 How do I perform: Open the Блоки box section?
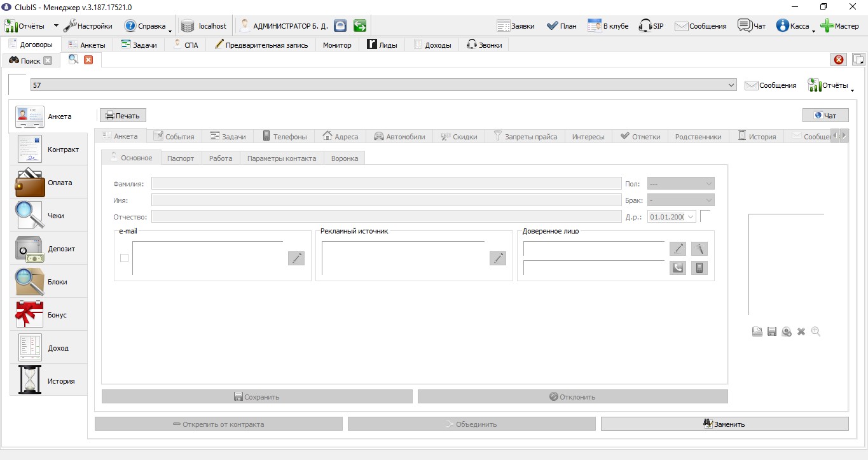[x=48, y=282]
